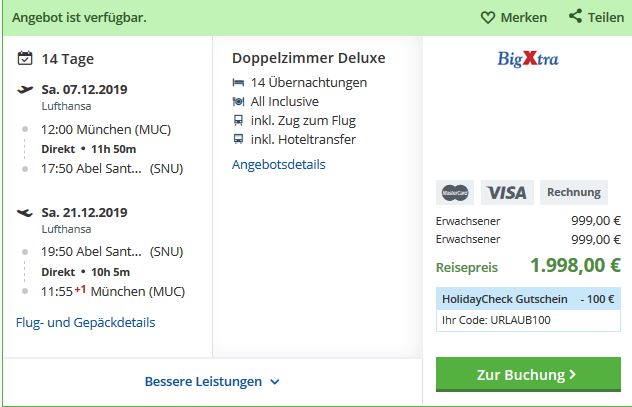Click the bus icon beside Hoteltransfer
Screen dimensions: 632x407
click(238, 139)
